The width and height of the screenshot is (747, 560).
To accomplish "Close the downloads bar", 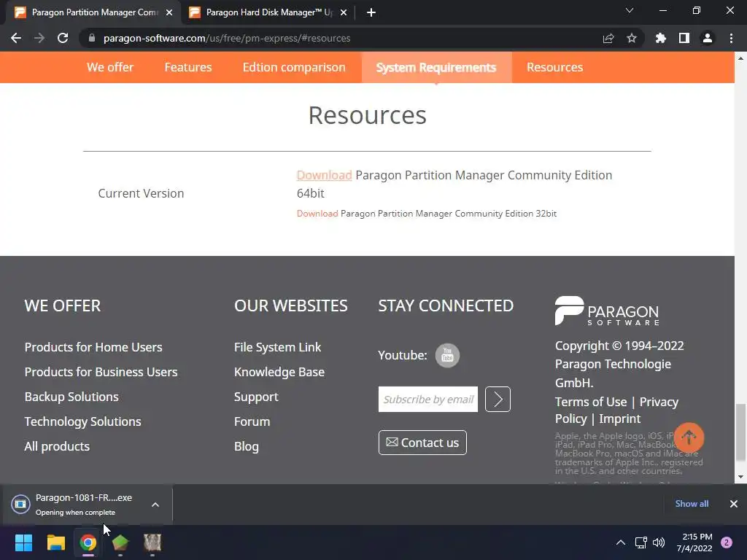I will pos(734,504).
